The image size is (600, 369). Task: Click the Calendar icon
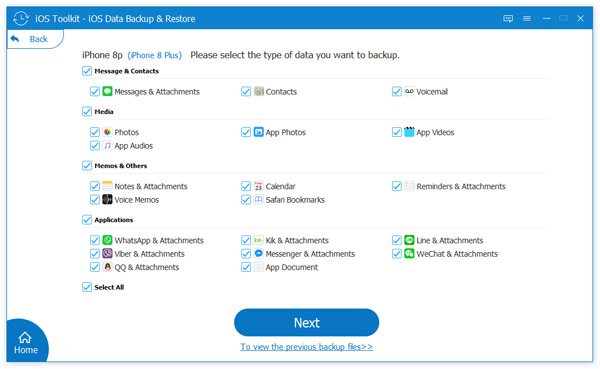click(x=259, y=186)
